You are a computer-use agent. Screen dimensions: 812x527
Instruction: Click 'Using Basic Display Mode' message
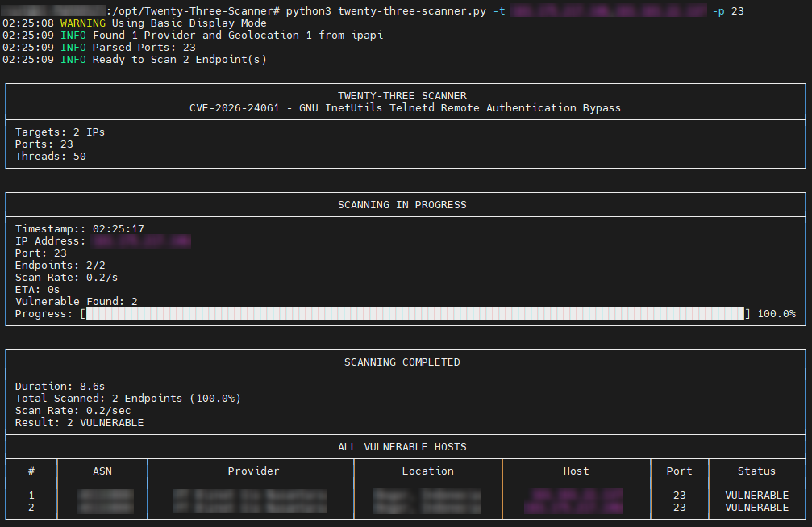pos(189,23)
